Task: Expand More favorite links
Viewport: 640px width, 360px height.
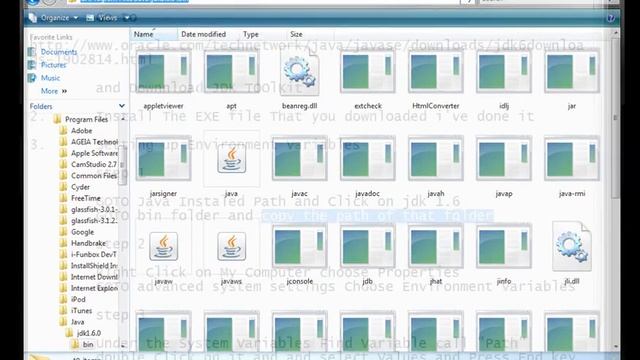Action: (x=53, y=91)
